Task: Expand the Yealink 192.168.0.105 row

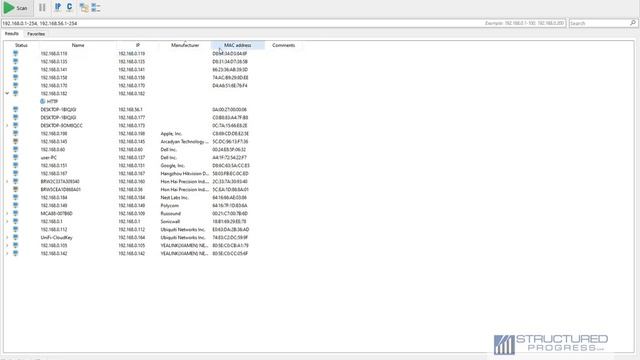Action: (x=7, y=245)
